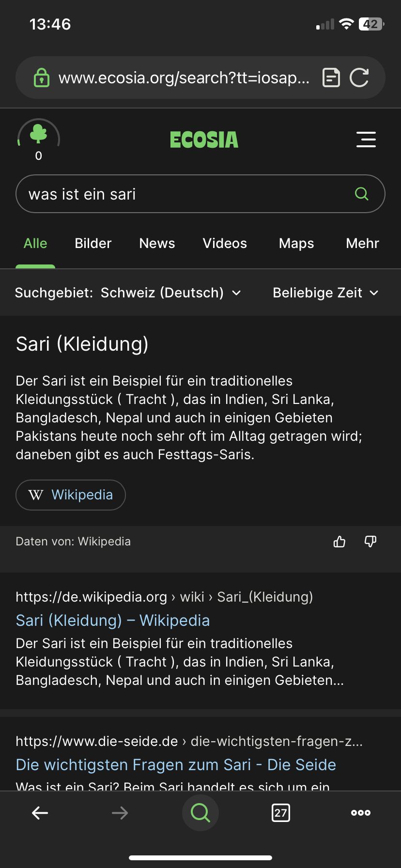Switch to the Bilder tab
401x868 pixels.
coord(93,243)
